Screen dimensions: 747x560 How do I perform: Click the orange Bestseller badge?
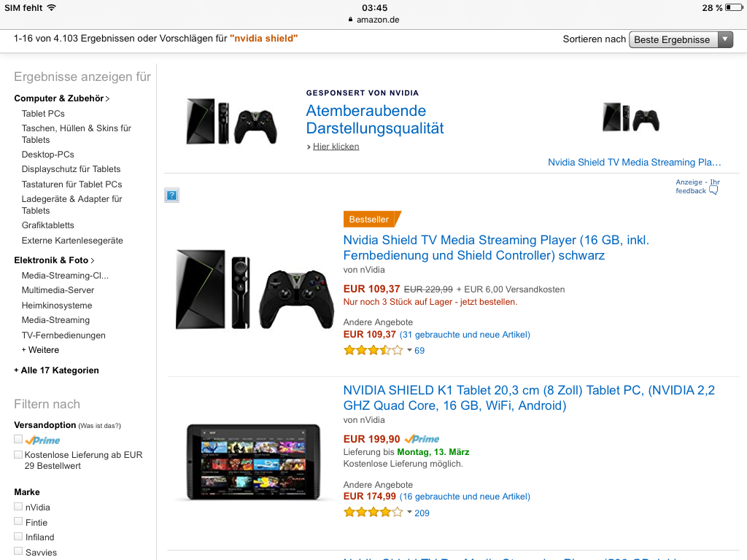[x=372, y=219]
